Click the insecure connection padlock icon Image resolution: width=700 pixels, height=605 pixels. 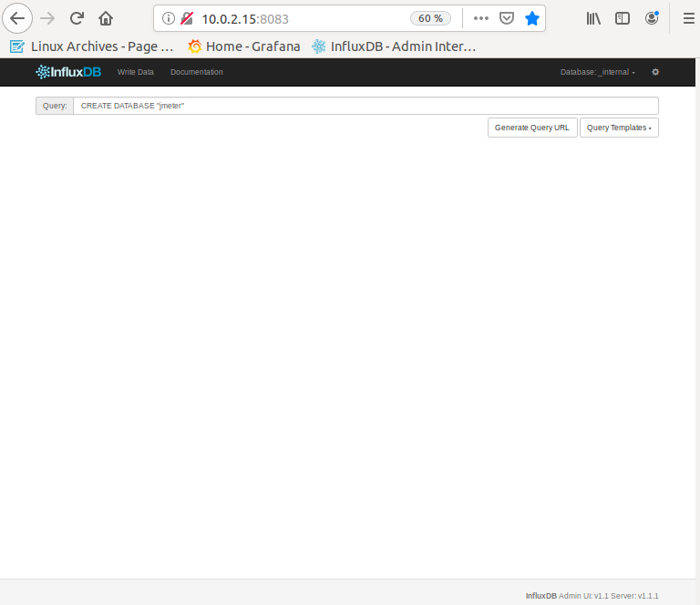click(x=187, y=18)
